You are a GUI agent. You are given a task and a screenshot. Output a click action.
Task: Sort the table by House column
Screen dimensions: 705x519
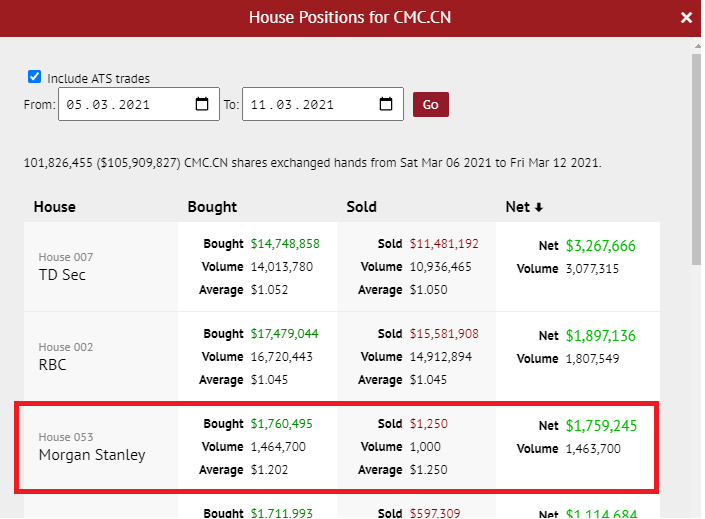click(55, 207)
